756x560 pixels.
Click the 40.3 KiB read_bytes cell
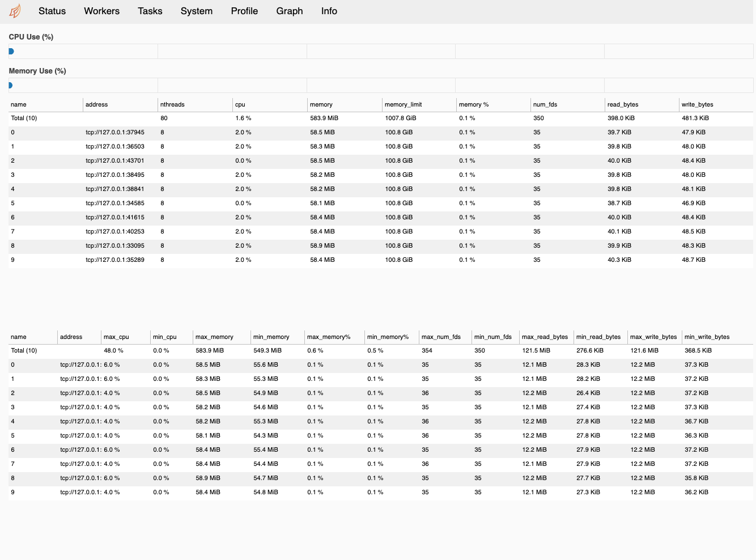point(619,260)
